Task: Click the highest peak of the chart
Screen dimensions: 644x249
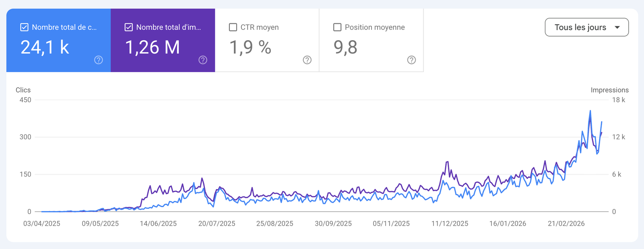Action: (x=590, y=111)
